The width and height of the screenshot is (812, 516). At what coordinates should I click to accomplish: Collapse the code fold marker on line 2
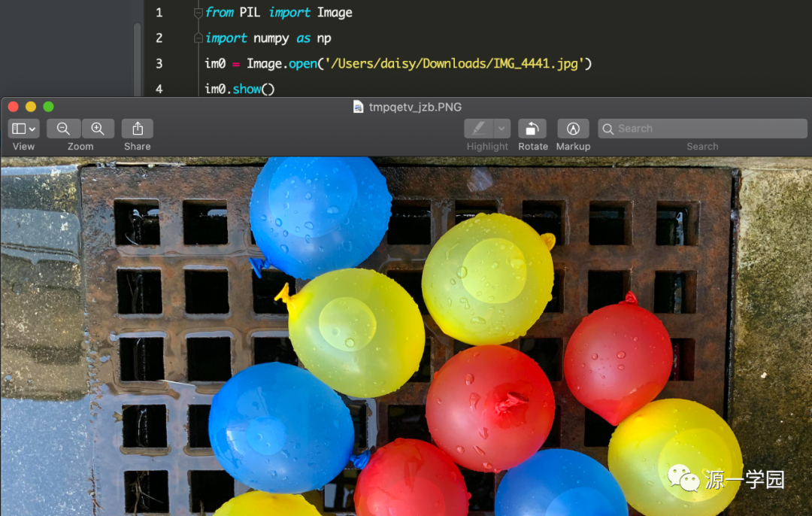coord(198,38)
